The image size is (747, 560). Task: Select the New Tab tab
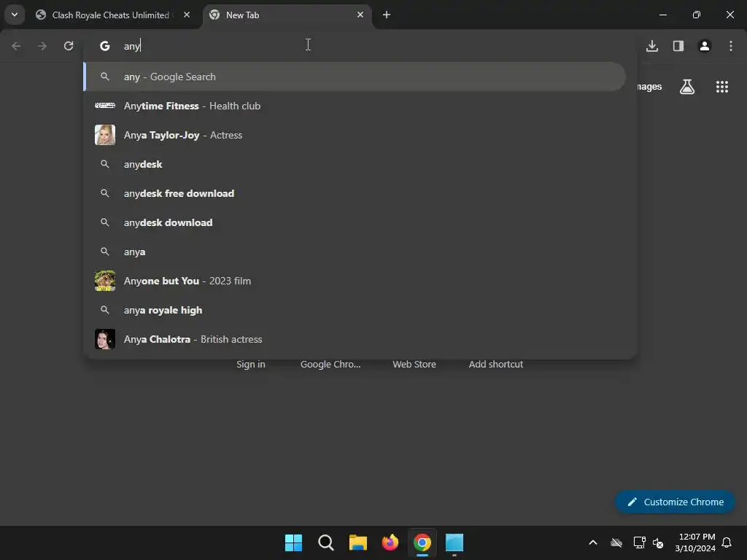pyautogui.click(x=287, y=15)
